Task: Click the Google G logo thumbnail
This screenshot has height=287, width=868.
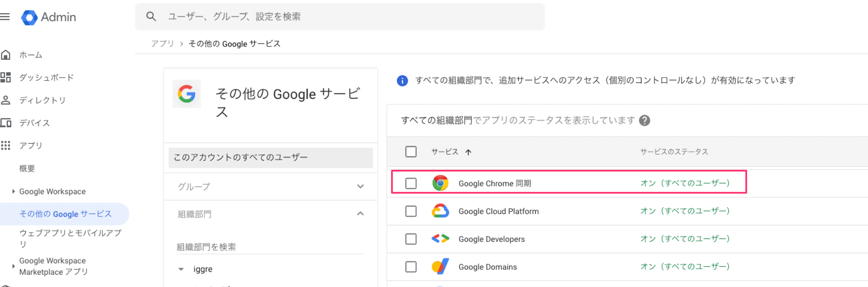Action: (187, 94)
